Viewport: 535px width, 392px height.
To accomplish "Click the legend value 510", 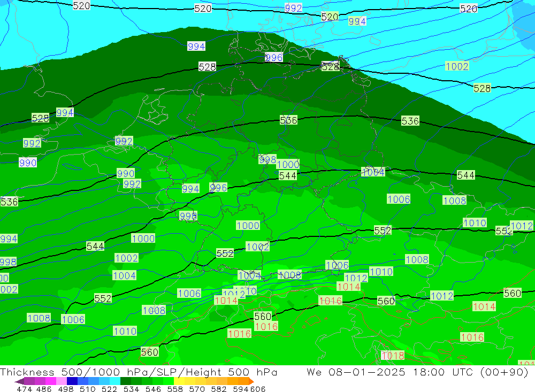I will tap(88, 389).
